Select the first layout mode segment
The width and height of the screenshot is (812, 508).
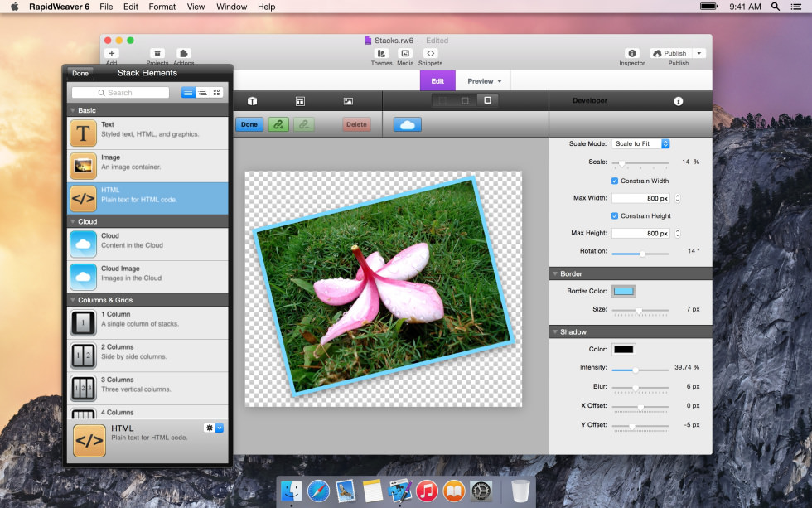[x=442, y=100]
